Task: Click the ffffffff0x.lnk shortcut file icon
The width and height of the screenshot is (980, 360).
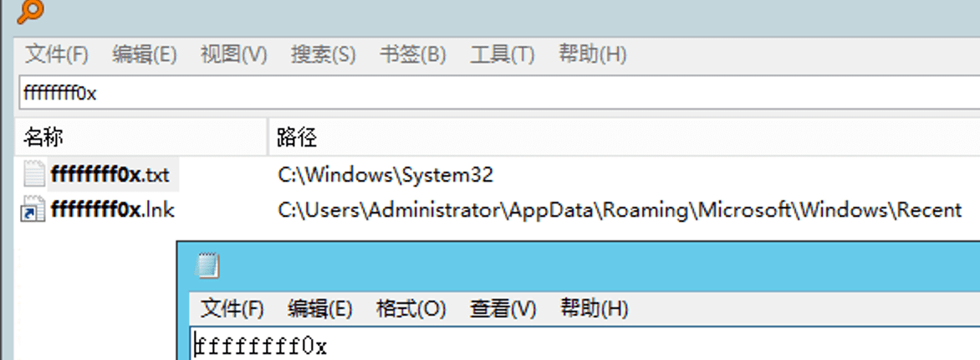Action: click(x=33, y=209)
